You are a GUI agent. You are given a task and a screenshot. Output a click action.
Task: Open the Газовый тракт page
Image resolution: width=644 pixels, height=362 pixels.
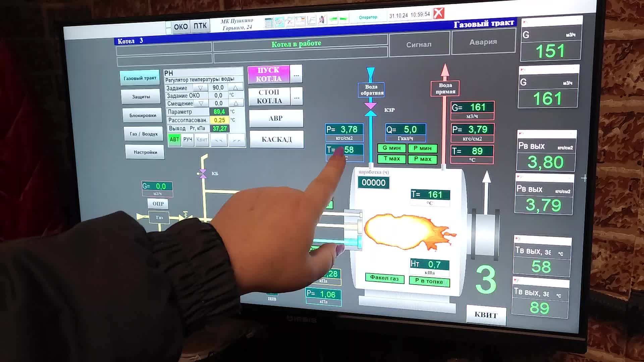point(140,78)
